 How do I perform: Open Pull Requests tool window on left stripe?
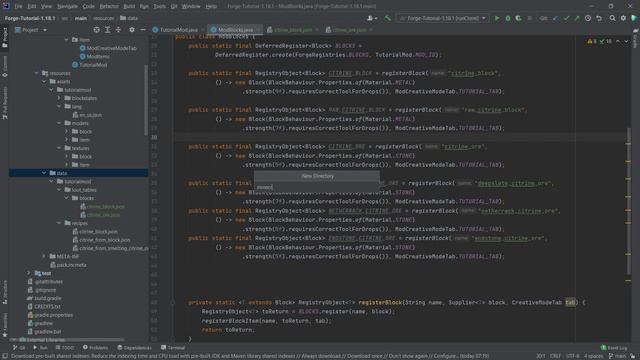coord(4,102)
